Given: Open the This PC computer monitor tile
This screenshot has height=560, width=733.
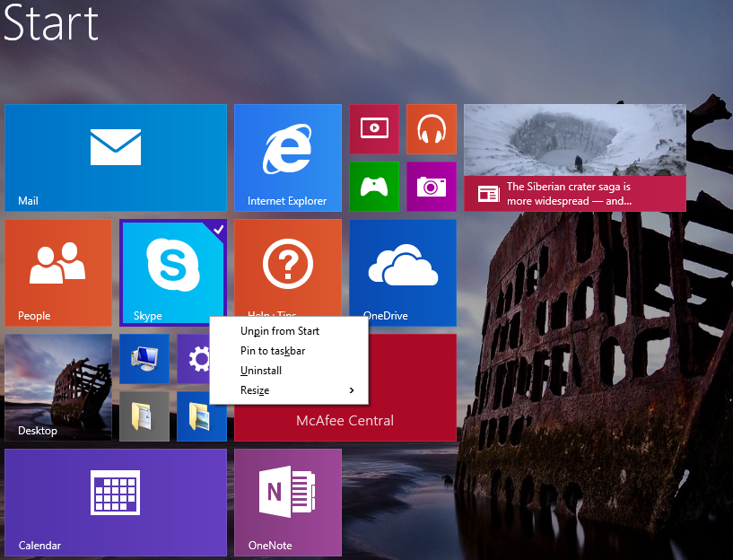Looking at the screenshot, I should (144, 359).
